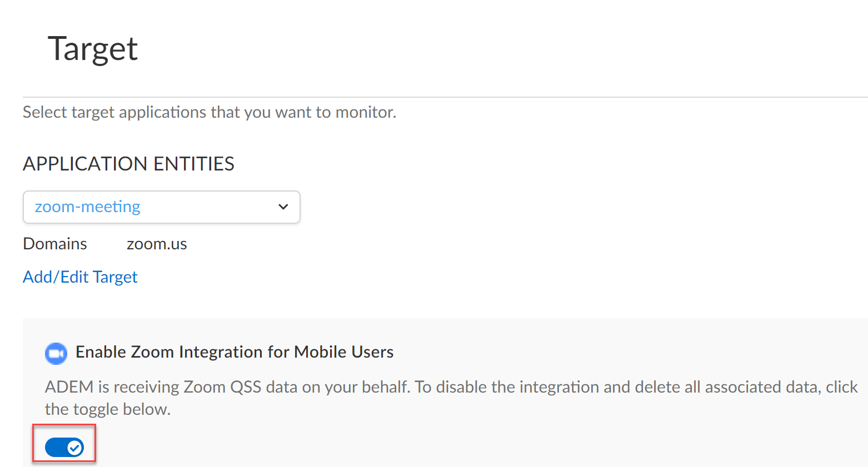Click the zoom-meeting text in the combo box

(88, 207)
